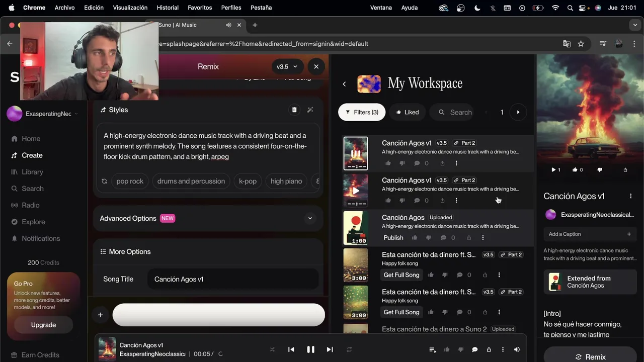Open a new Chrome tab
Viewport: 644px width, 362px height.
tap(255, 25)
